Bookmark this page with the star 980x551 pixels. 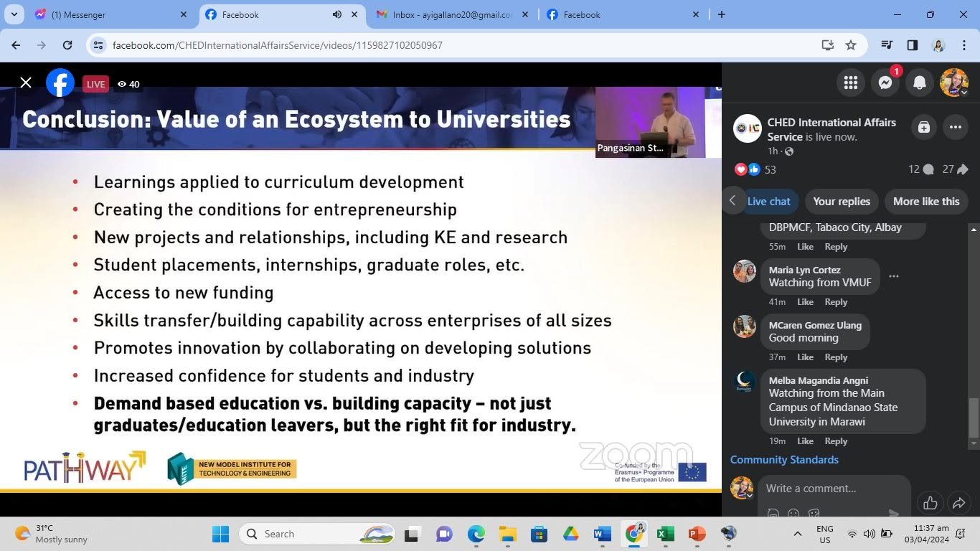tap(851, 45)
